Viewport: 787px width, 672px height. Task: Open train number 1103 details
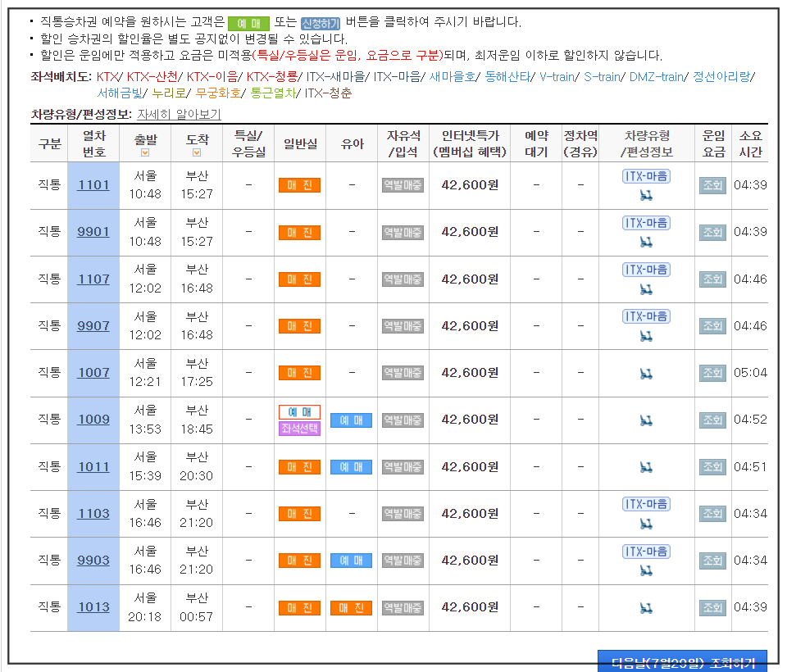93,513
